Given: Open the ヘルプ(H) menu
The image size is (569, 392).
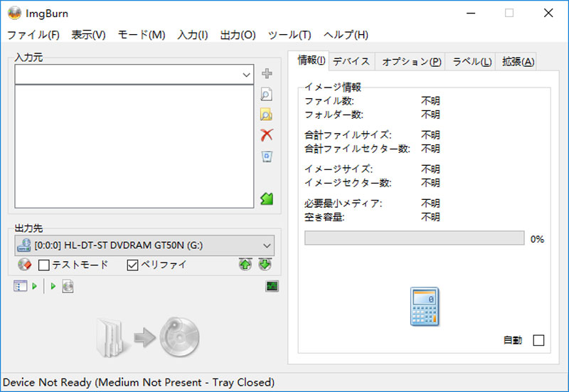Looking at the screenshot, I should [x=346, y=35].
